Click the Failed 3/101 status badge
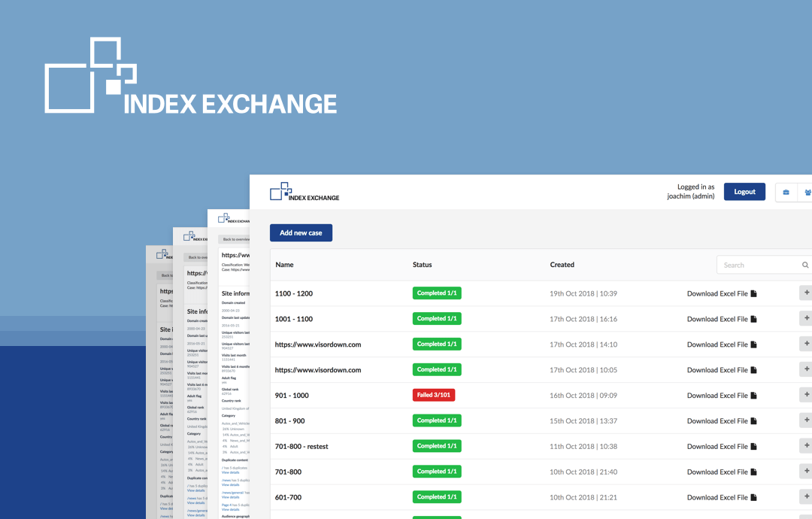The width and height of the screenshot is (812, 519). point(434,395)
